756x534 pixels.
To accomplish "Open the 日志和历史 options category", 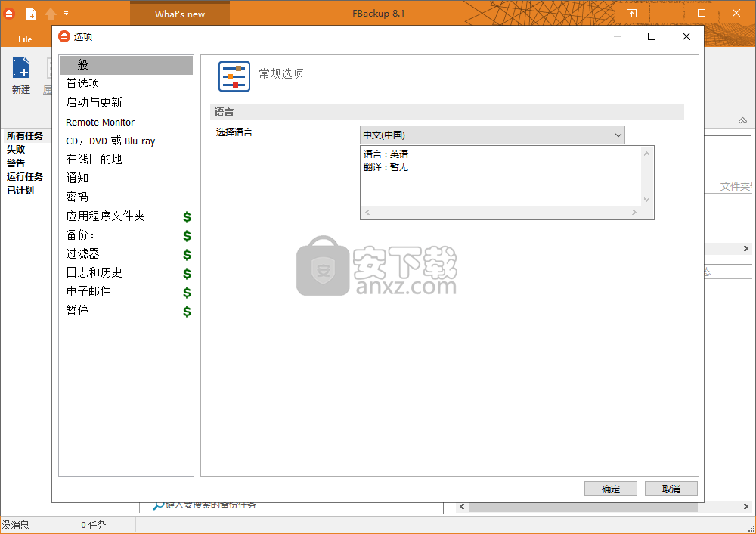I will [125, 272].
